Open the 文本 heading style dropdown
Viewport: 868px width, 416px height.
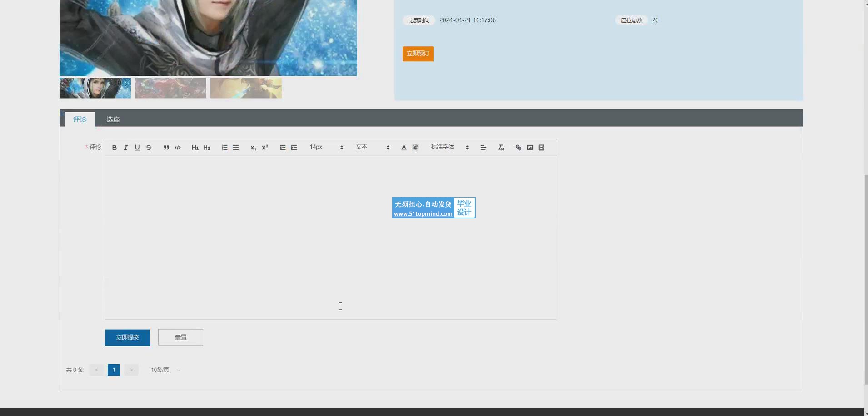coord(373,147)
